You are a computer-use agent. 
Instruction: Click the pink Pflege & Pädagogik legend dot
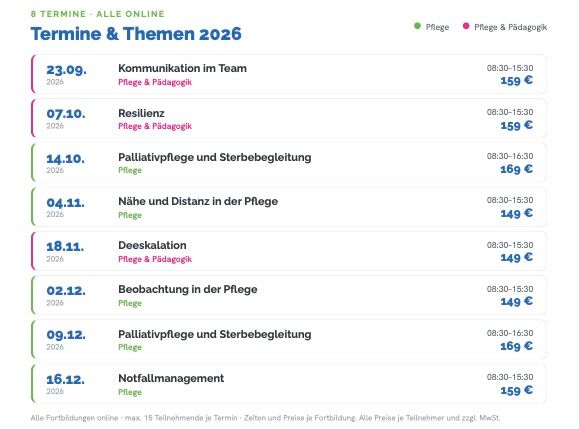(466, 26)
